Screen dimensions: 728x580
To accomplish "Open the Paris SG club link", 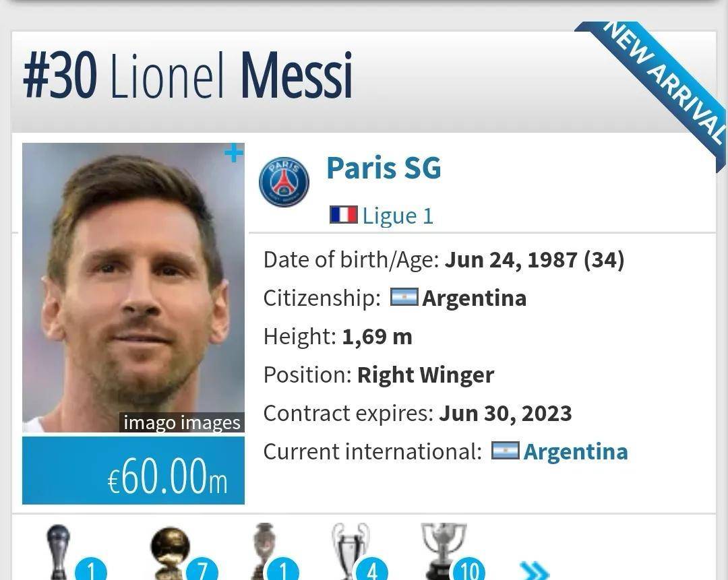I will pyautogui.click(x=384, y=168).
